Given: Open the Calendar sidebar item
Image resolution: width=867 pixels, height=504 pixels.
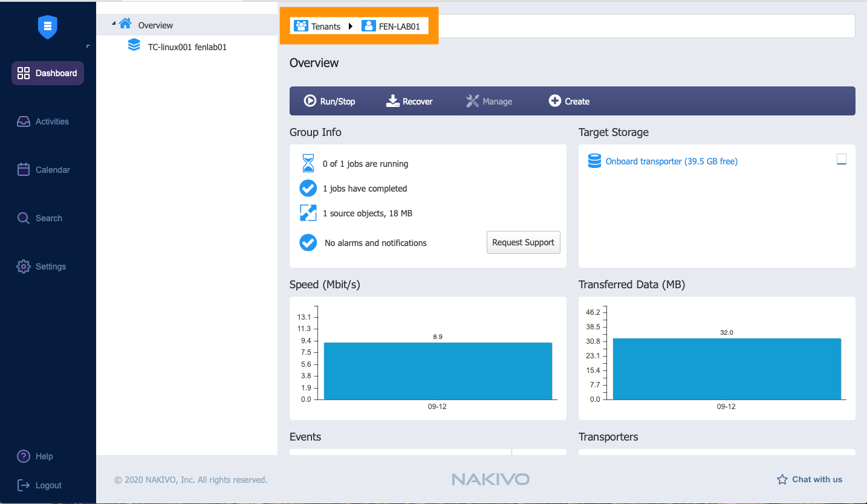Looking at the screenshot, I should coord(44,170).
